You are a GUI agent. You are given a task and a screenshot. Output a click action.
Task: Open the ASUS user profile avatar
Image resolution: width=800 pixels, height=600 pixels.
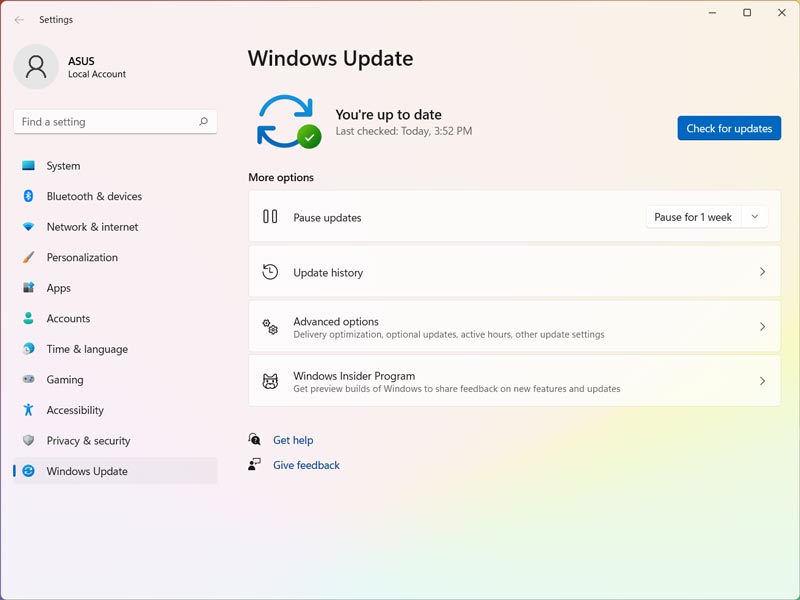(x=36, y=67)
